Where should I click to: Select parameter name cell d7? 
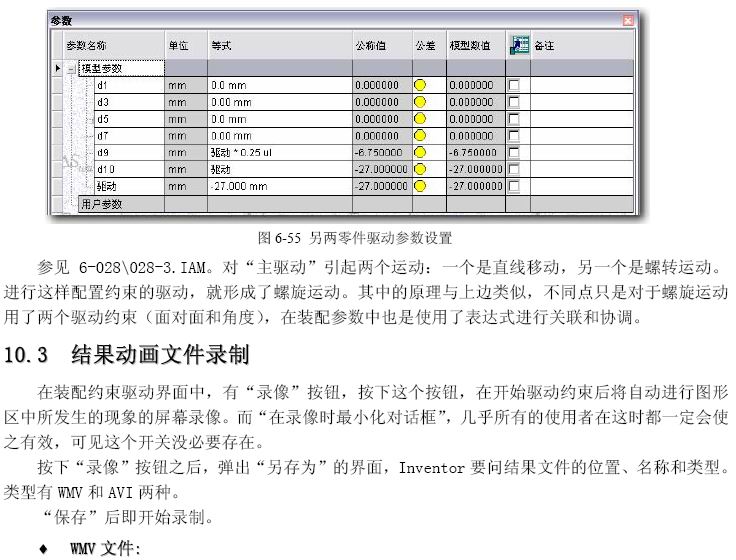click(x=130, y=136)
